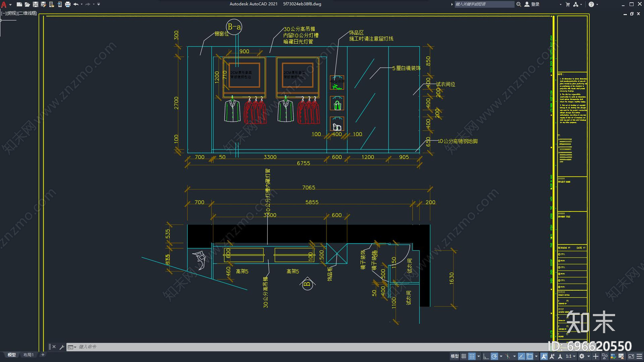This screenshot has width=644, height=362.
Task: Click the Undo arrow icon
Action: tap(76, 4)
